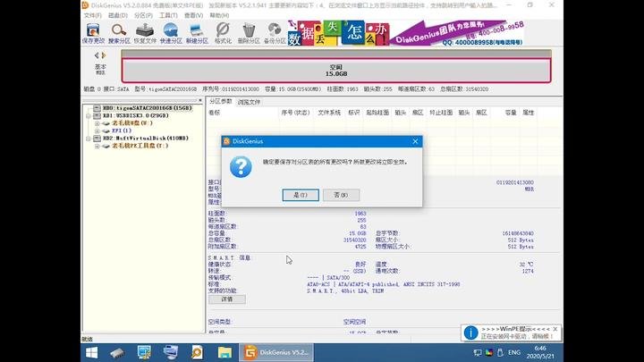Screen dimensions: 644x362
Task: Open File Explorer from the taskbar
Action: 225,352
